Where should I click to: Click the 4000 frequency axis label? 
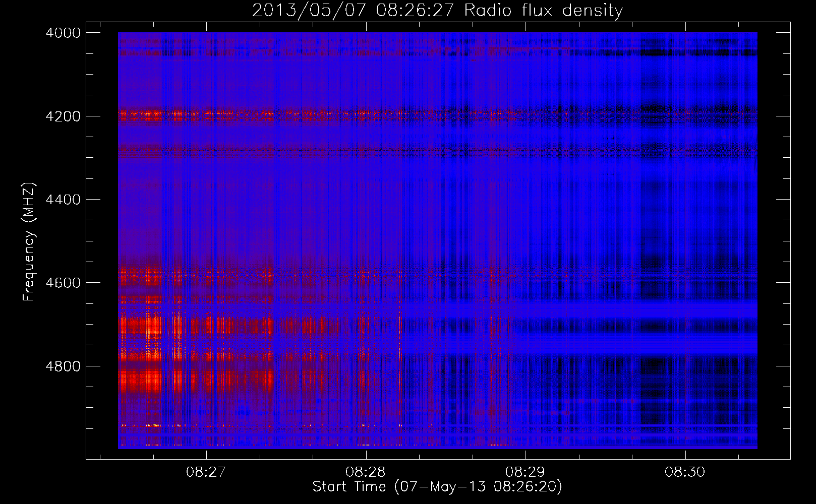[x=63, y=33]
